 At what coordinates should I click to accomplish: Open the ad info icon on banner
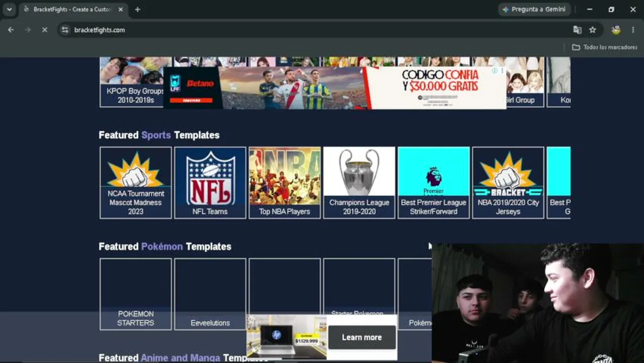pyautogui.click(x=495, y=71)
